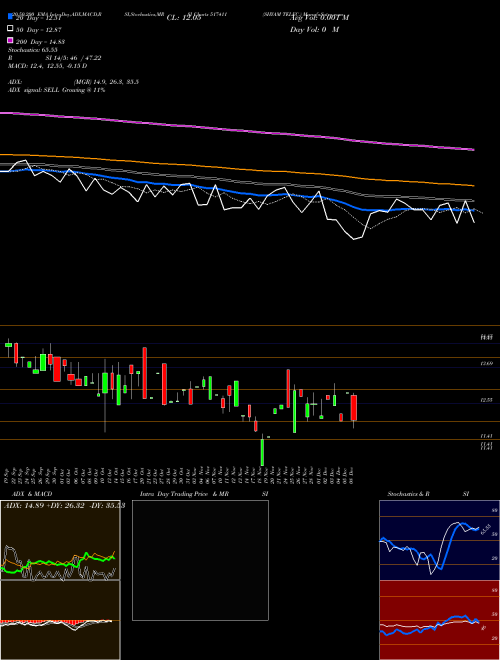The height and width of the screenshot is (660, 500).
Task: Open the ADX & MACD indicator panel
Action: 60,580
